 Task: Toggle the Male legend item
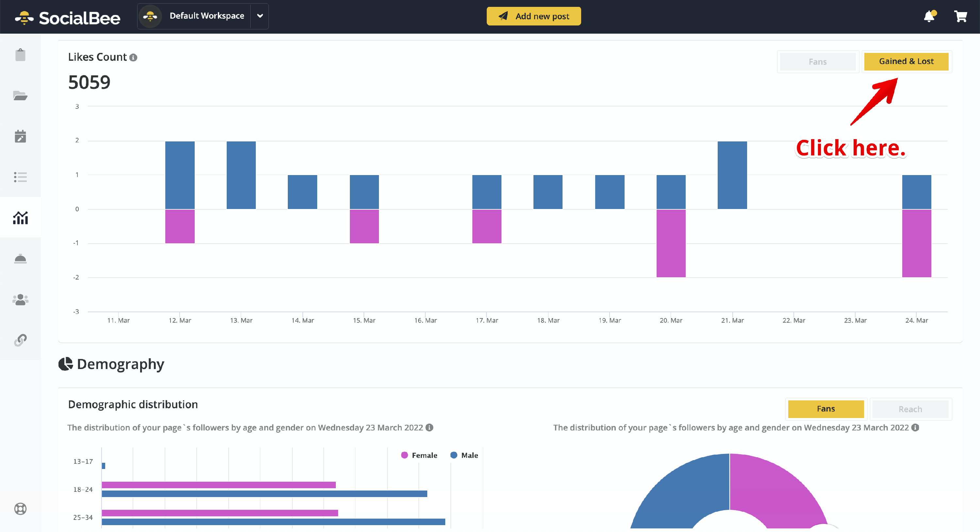point(464,455)
